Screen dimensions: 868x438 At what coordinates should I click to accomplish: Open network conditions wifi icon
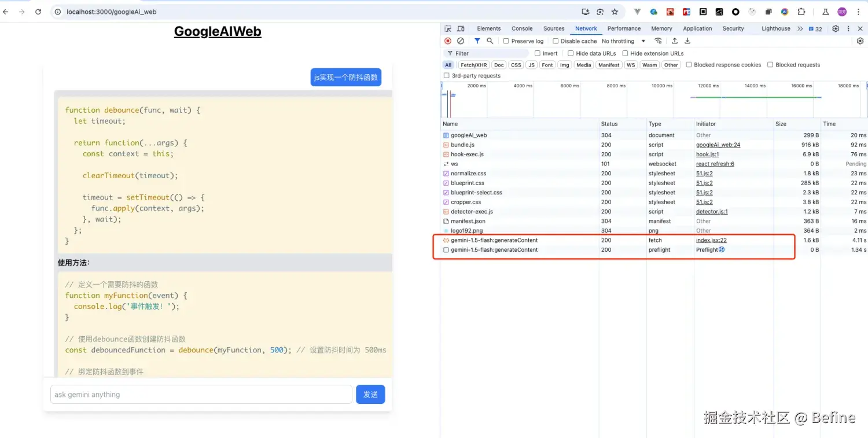658,41
